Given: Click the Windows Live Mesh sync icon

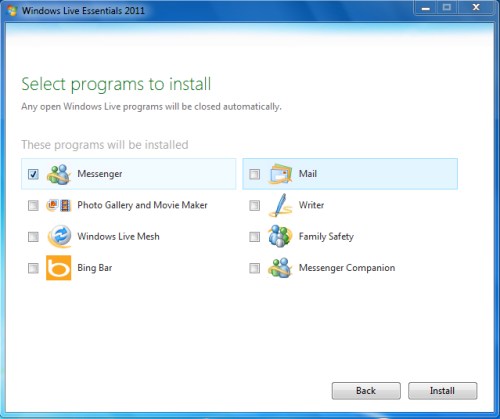Looking at the screenshot, I should [59, 236].
